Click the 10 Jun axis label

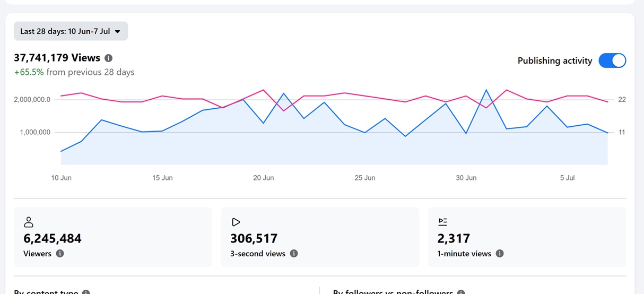62,178
